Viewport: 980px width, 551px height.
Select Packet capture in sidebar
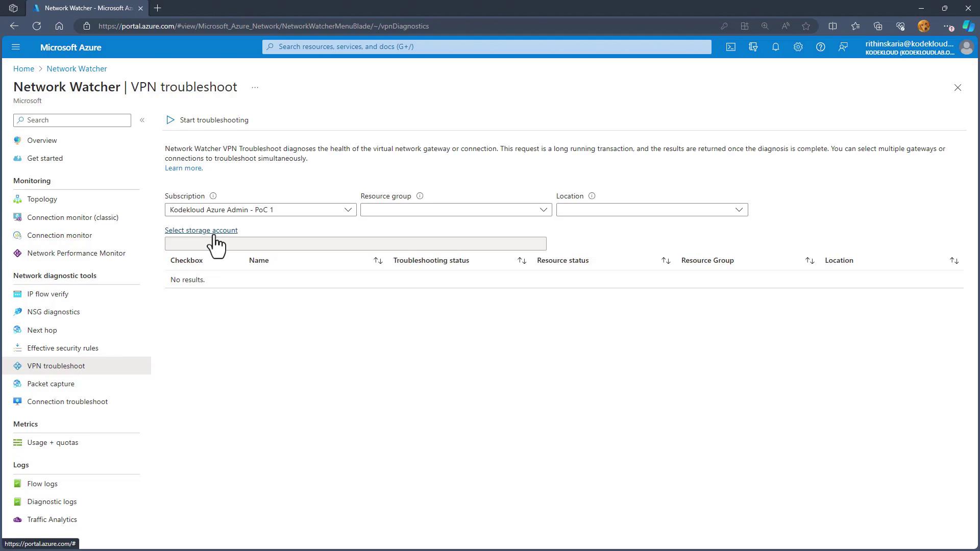(51, 384)
